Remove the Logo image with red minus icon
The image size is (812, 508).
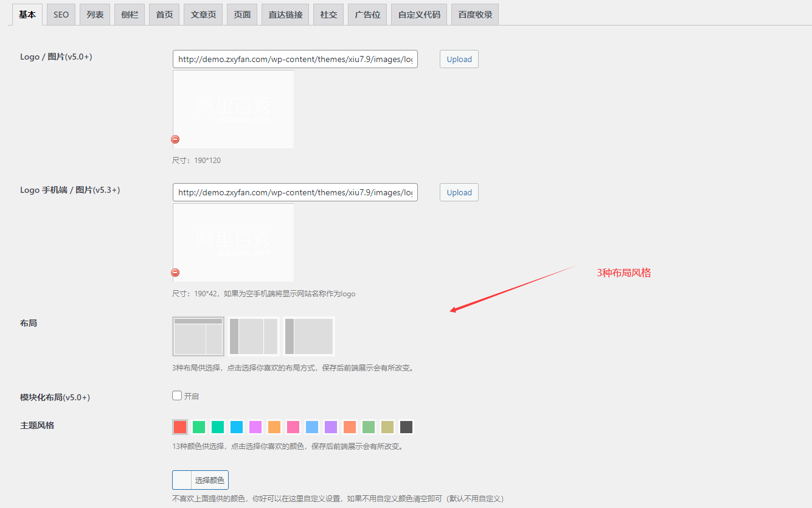175,139
